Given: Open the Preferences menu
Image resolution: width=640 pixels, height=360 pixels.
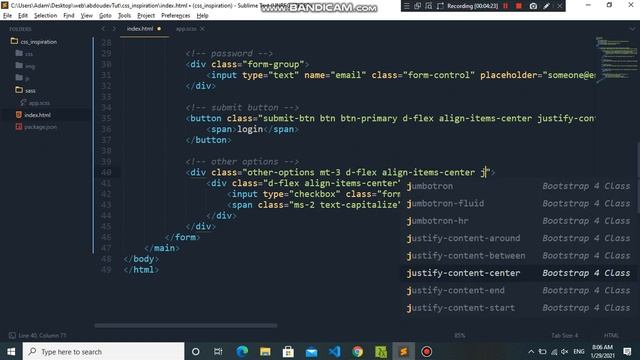Looking at the screenshot, I should click(x=176, y=16).
